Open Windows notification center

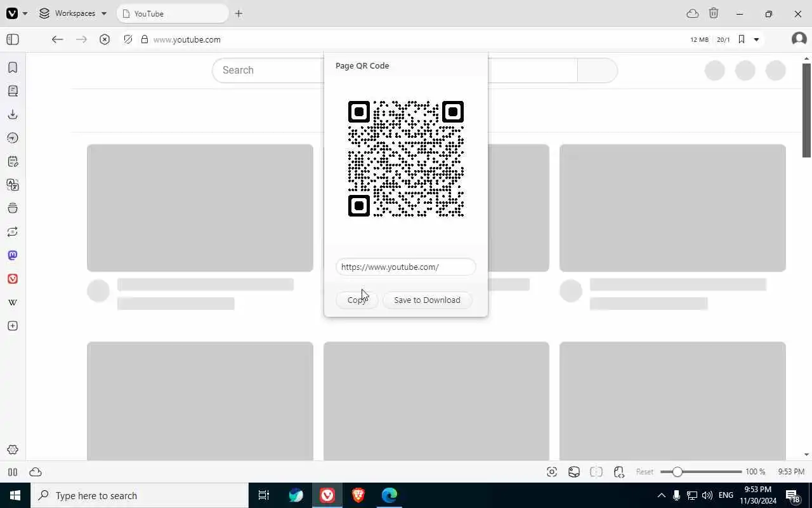(x=792, y=495)
